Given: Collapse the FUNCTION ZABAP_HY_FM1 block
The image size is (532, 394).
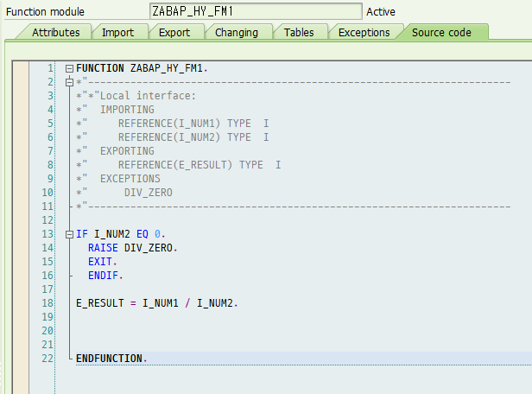Looking at the screenshot, I should click(69, 68).
